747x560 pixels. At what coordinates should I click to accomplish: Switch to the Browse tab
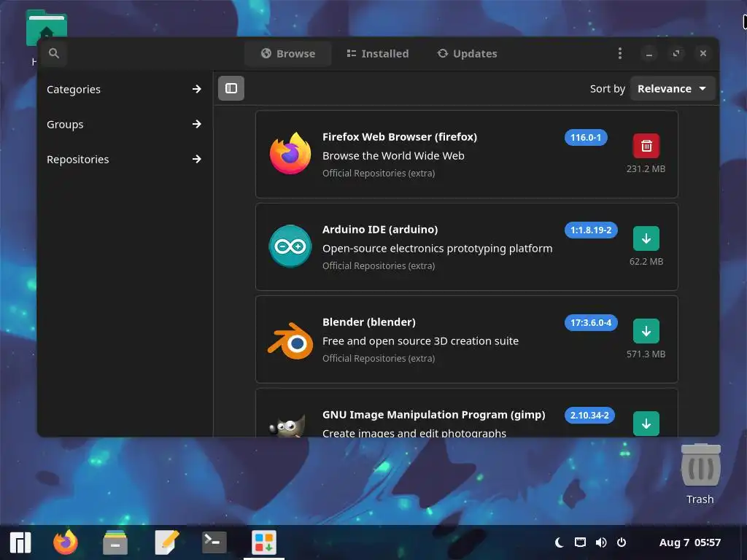(x=288, y=53)
